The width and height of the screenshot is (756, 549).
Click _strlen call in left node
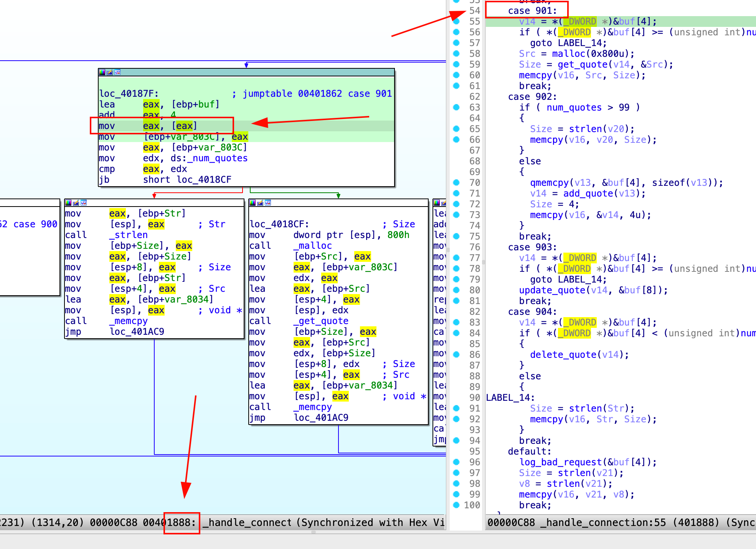coord(129,235)
